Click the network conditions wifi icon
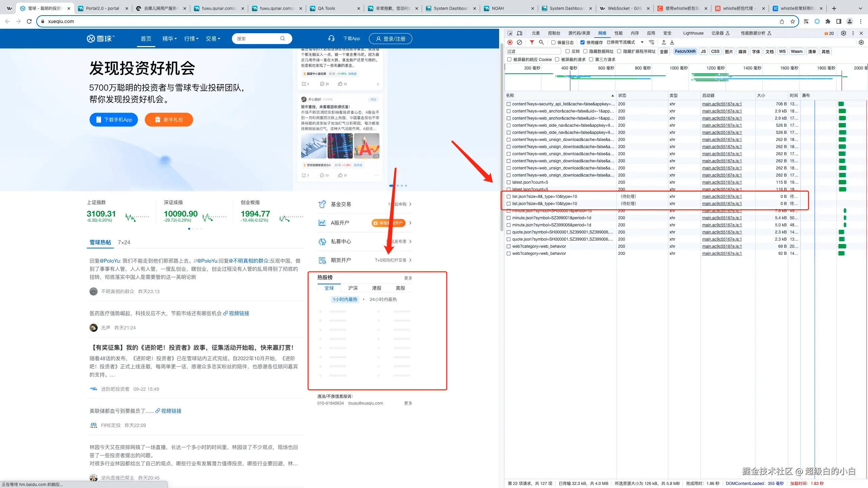This screenshot has height=488, width=868. (x=651, y=42)
